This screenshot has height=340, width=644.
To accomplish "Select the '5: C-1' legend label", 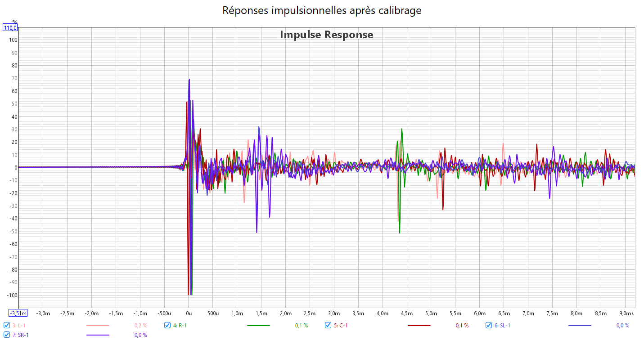I will [341, 325].
